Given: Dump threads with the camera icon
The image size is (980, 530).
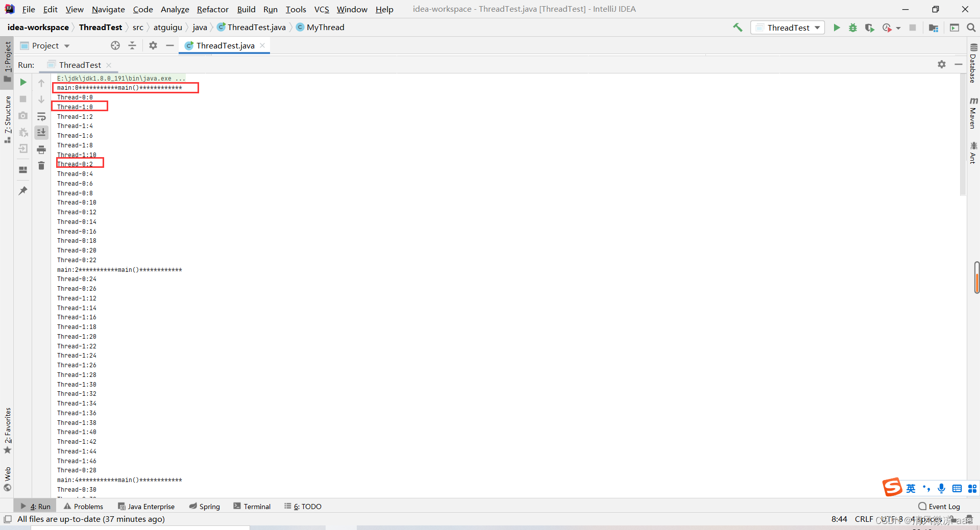Looking at the screenshot, I should (x=23, y=116).
